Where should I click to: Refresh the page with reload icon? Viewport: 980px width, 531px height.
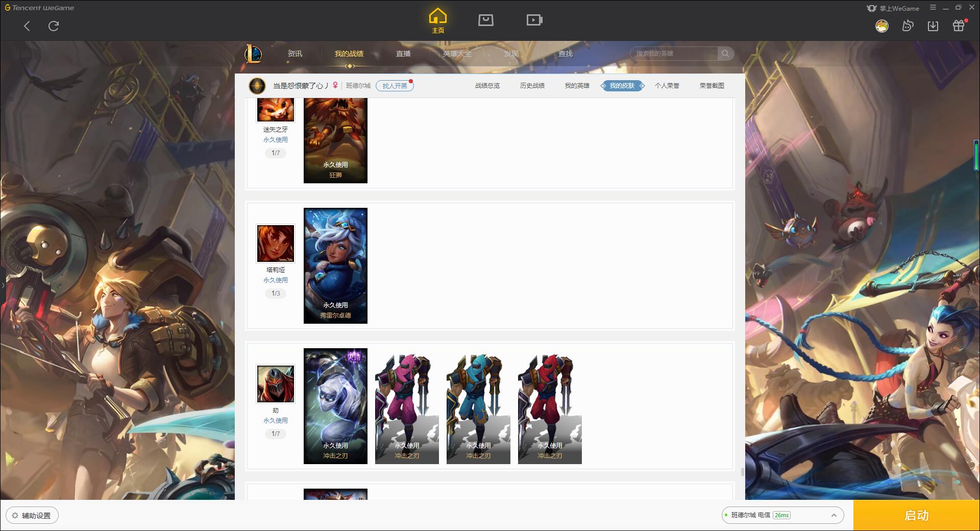pos(54,26)
